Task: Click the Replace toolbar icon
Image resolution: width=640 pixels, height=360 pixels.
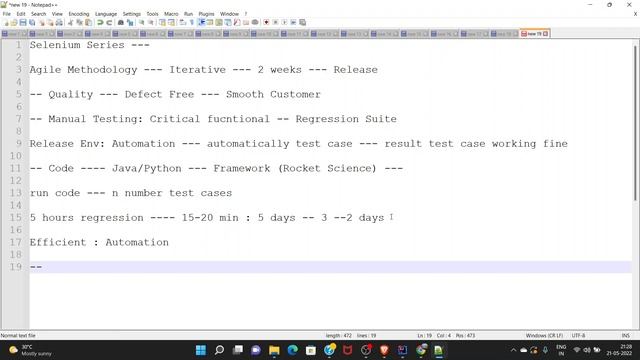Action: click(x=130, y=22)
